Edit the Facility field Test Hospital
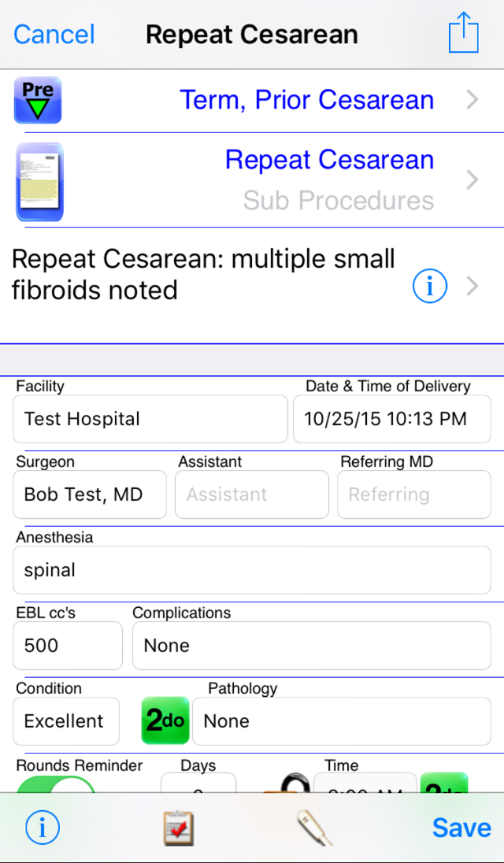504x863 pixels. [150, 419]
